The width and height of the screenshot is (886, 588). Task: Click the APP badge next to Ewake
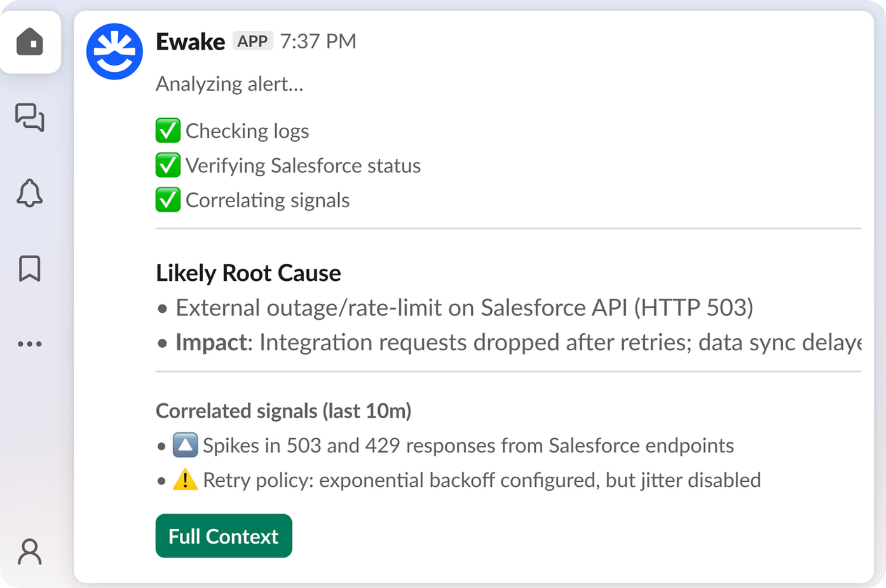coord(252,41)
